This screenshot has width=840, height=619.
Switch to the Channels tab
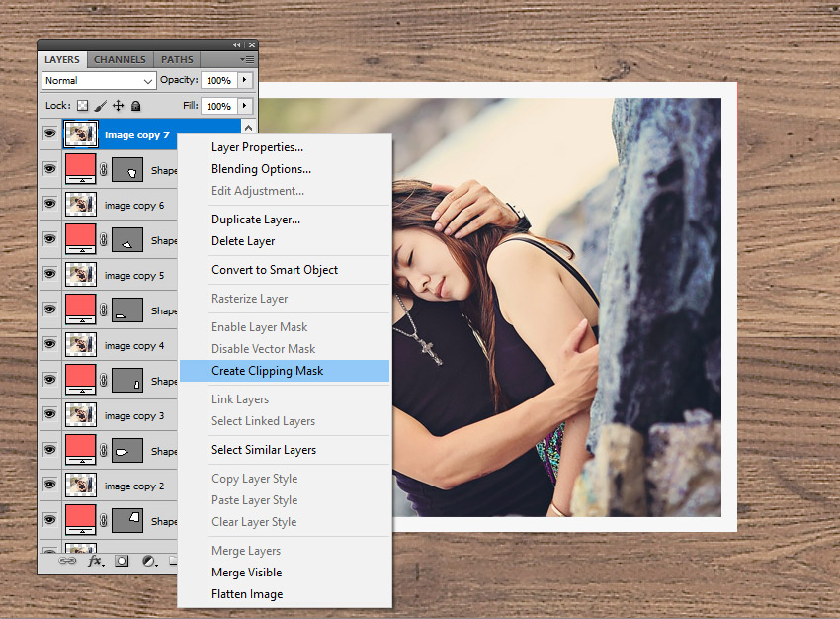click(120, 60)
